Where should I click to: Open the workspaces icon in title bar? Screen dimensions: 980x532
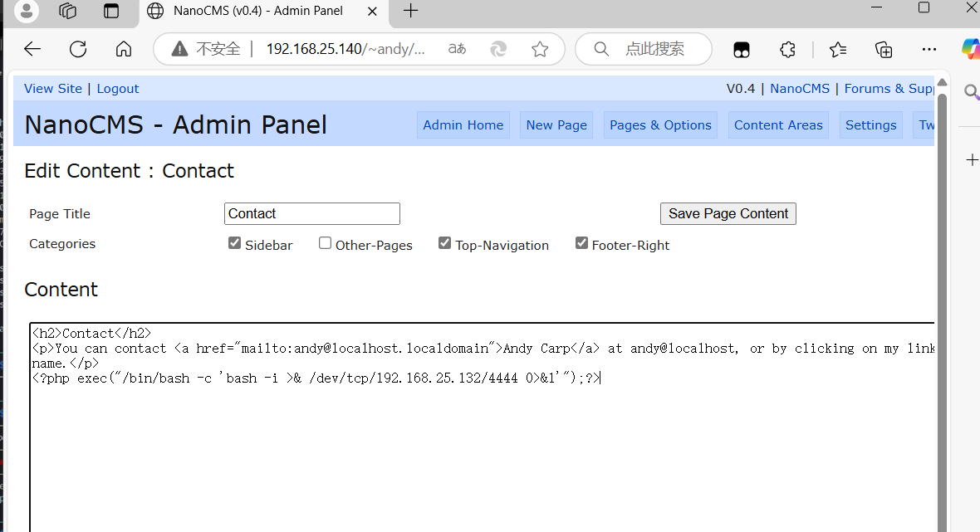(67, 11)
